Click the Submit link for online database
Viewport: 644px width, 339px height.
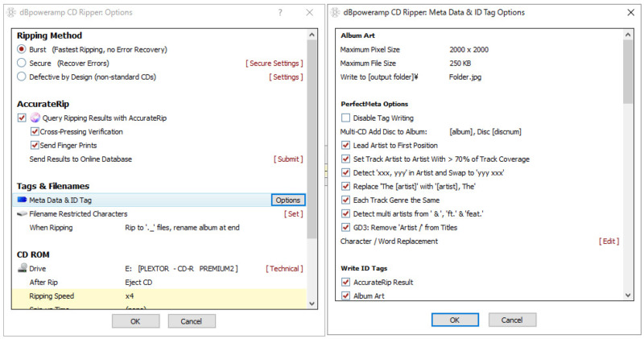coord(288,159)
